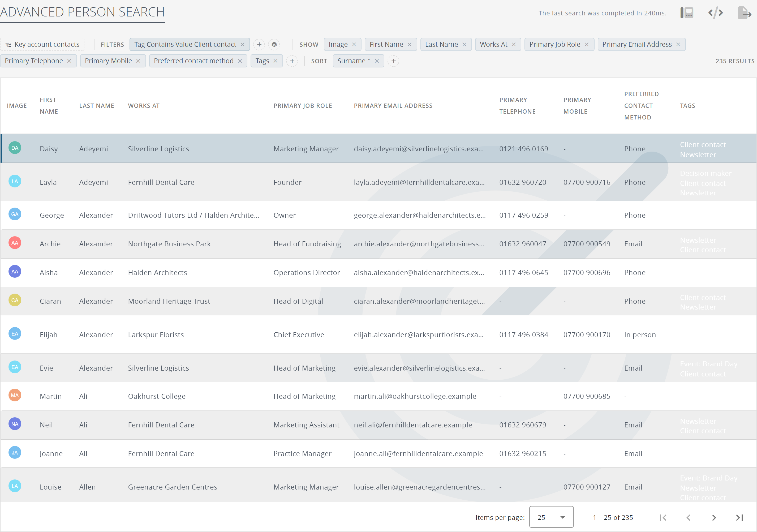This screenshot has width=757, height=532.
Task: Click the Primary Job Role column header
Action: (303, 106)
